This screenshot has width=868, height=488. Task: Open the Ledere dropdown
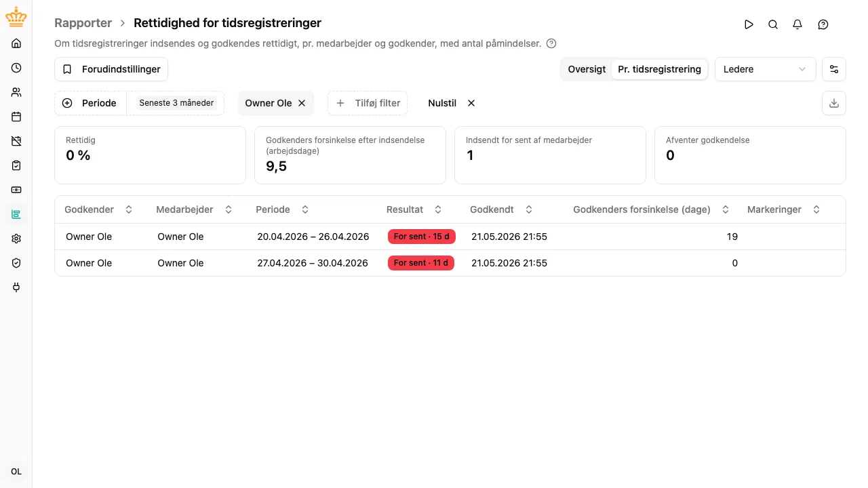pos(765,69)
